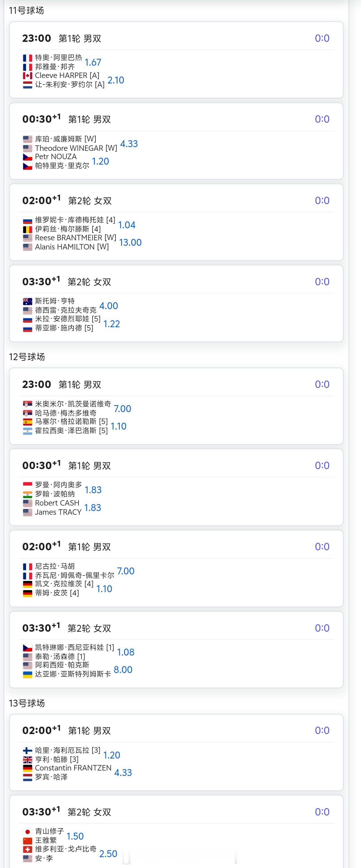Select odds 1.67 for 阿里巴热 pair
Viewport: 361px width, 868px height.
pos(93,62)
